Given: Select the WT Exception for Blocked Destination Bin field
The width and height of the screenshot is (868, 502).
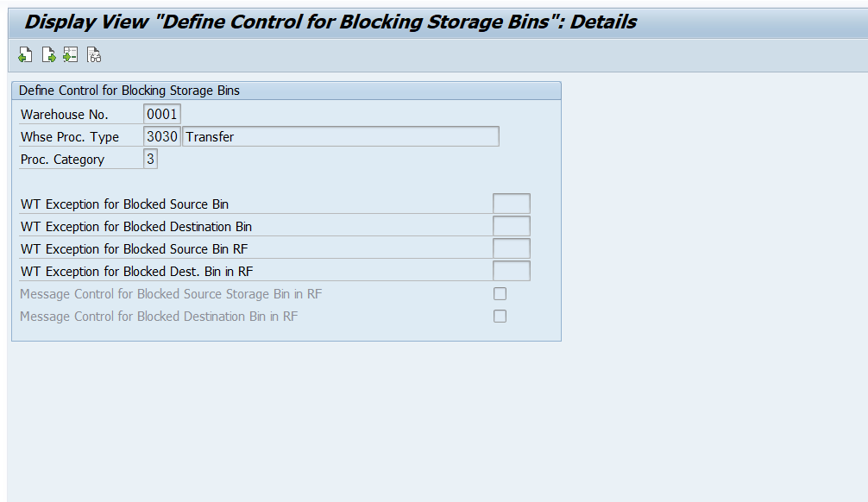Looking at the screenshot, I should point(511,227).
